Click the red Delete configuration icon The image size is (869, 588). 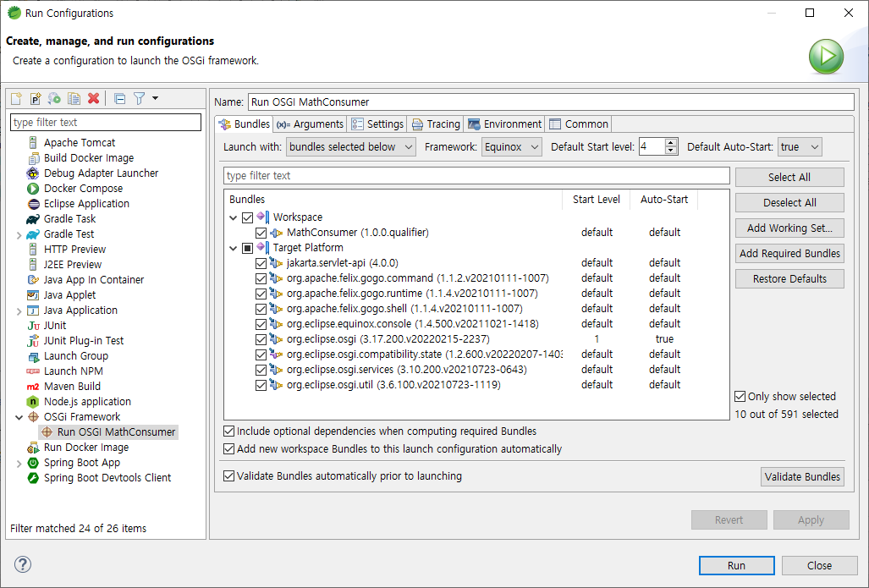(x=94, y=98)
